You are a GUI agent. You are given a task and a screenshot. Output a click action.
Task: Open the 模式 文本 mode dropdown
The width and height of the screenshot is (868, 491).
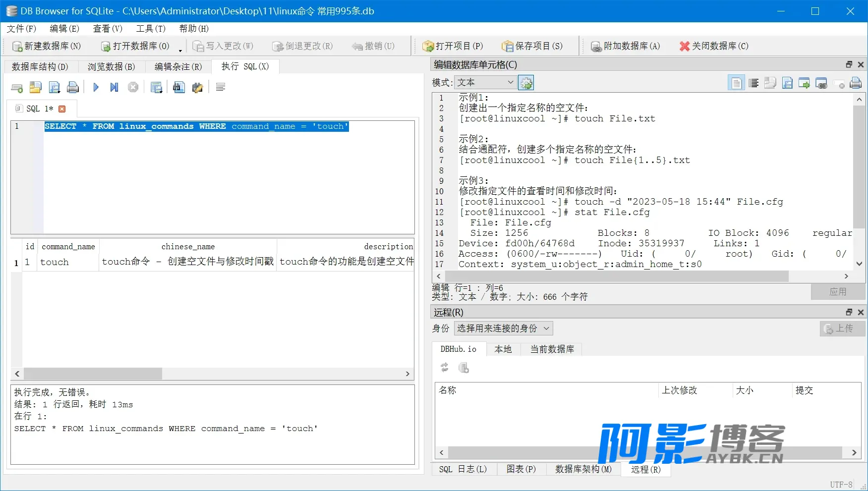(x=485, y=82)
